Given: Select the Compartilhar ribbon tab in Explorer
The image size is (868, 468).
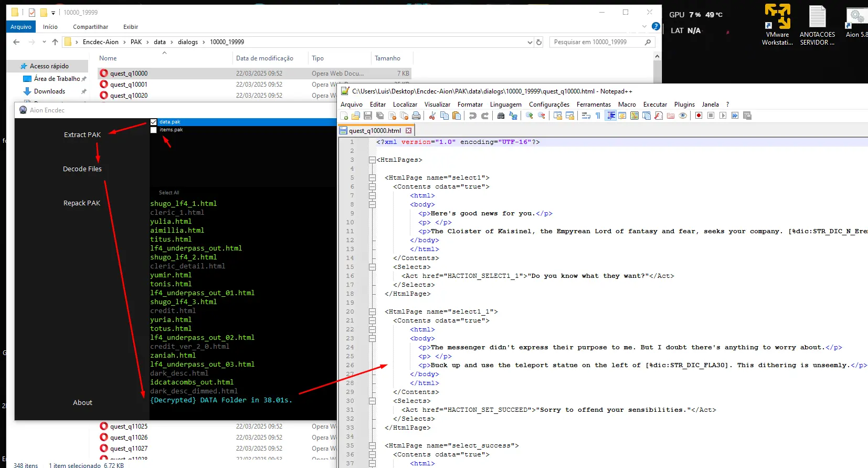Looking at the screenshot, I should (90, 27).
